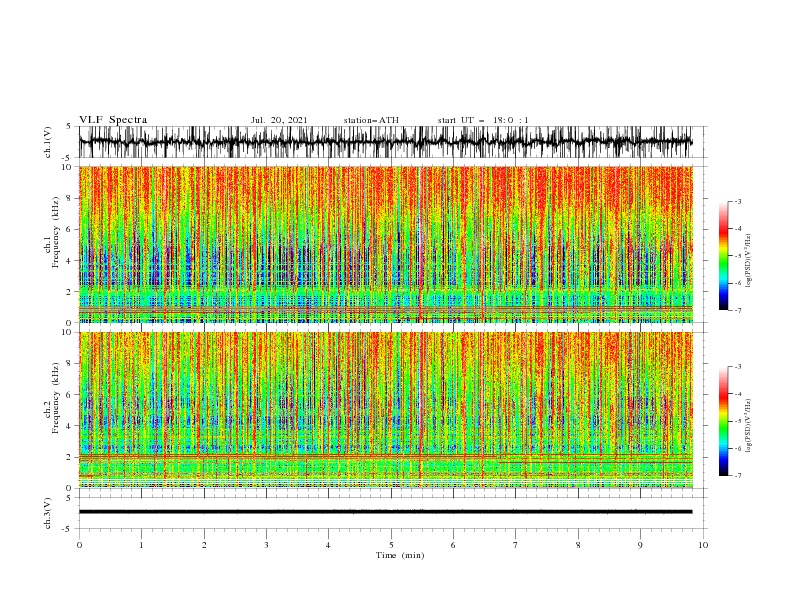Click the "ch.1 Frequency (kHz)" axis label
This screenshot has height=612, width=792.
[x=52, y=230]
